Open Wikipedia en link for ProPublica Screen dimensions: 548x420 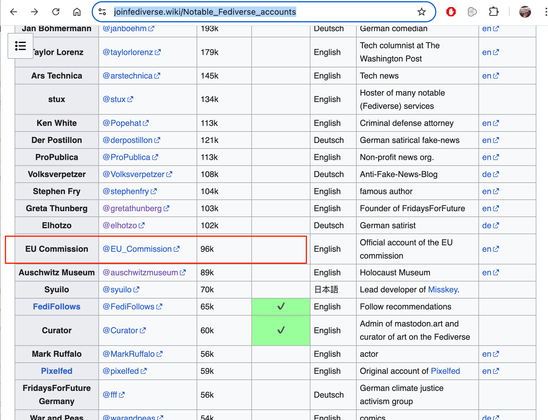click(x=490, y=157)
